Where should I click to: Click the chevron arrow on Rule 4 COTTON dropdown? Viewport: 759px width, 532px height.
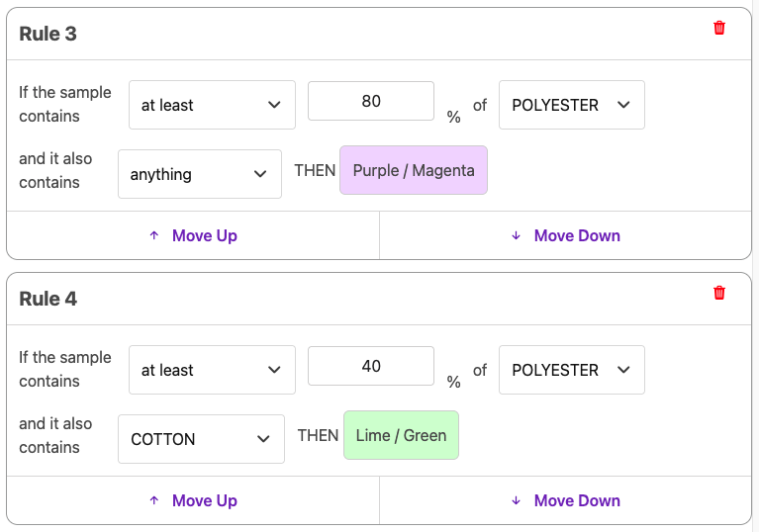(x=263, y=439)
